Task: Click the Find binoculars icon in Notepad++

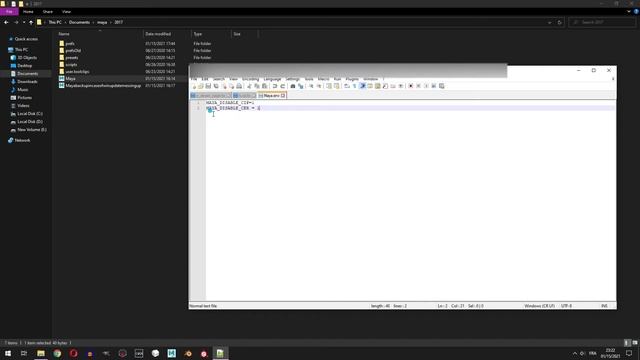Action: pos(293,86)
